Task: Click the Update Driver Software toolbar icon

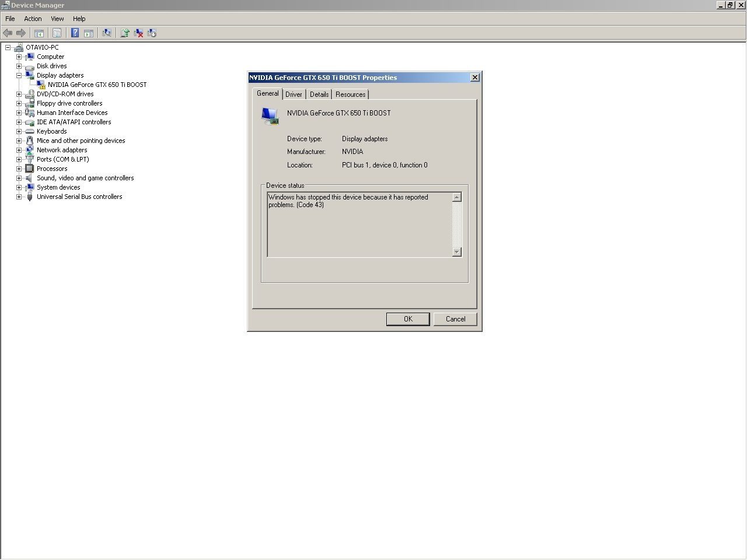Action: [x=125, y=33]
